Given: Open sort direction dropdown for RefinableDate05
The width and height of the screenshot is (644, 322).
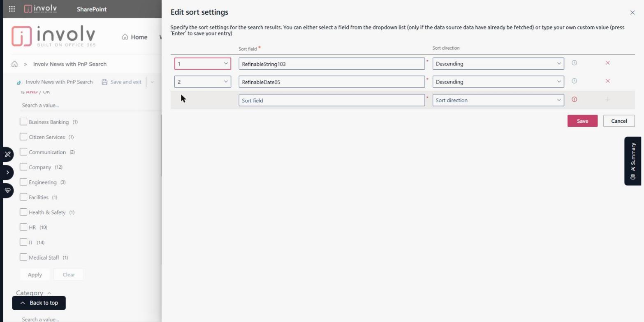Looking at the screenshot, I should [498, 82].
